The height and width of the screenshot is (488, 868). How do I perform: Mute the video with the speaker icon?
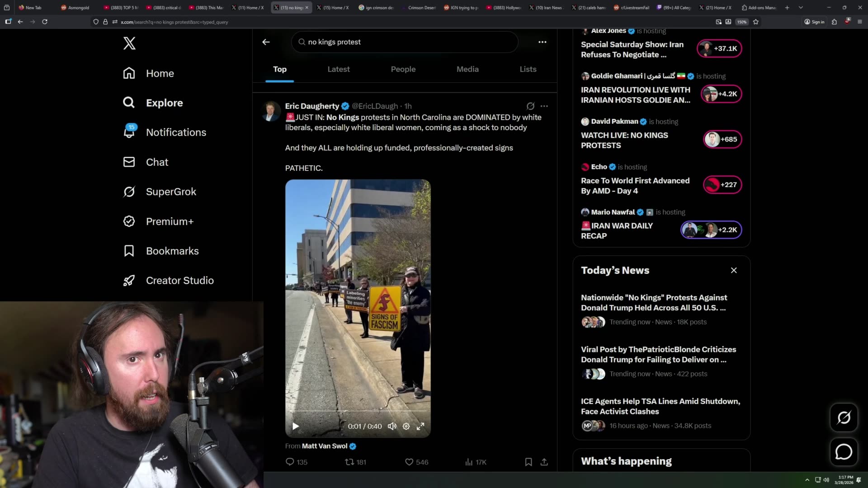[x=392, y=426]
